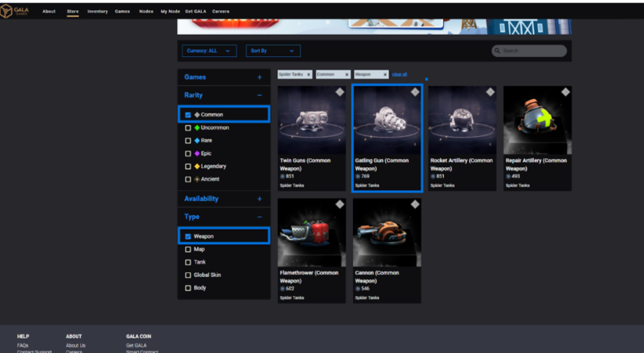Viewport: 644px width, 353px height.
Task: Open Get GALA in top navigation
Action: [195, 12]
